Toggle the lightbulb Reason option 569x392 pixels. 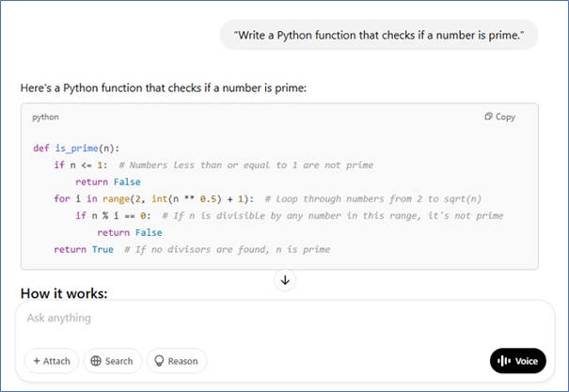pos(176,361)
